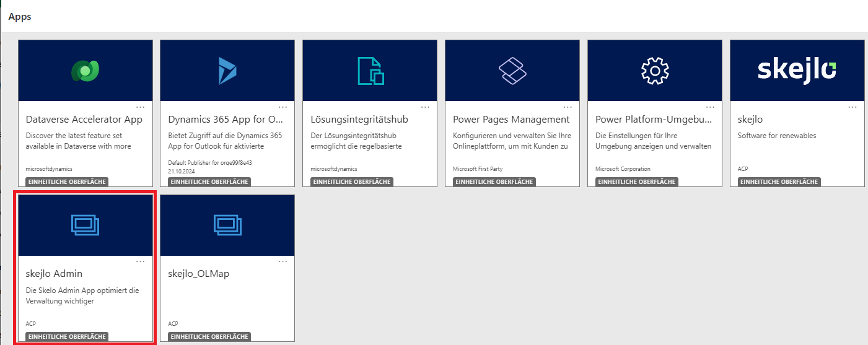This screenshot has width=868, height=345.
Task: Select the Lösungsintegritätshub app title
Action: coord(359,119)
